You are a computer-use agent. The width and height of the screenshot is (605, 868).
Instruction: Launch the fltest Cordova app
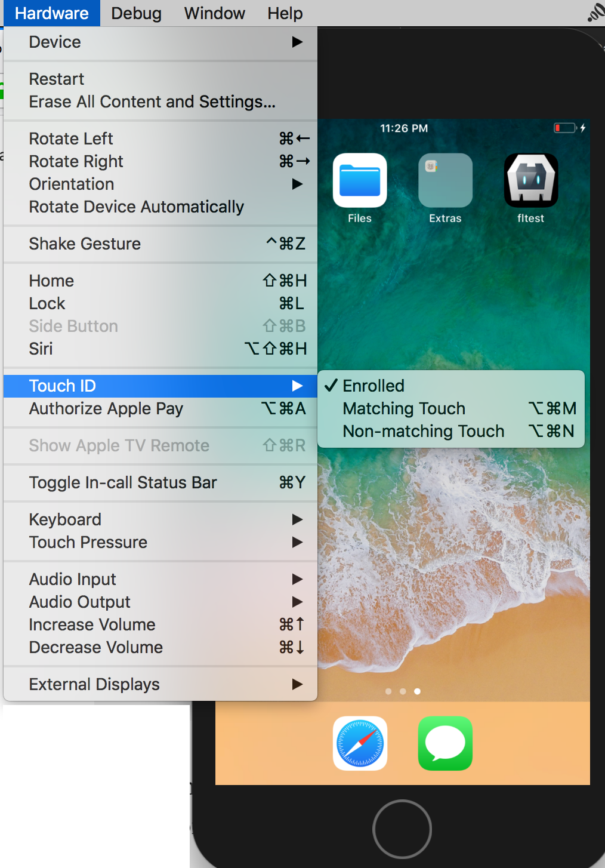(x=530, y=180)
